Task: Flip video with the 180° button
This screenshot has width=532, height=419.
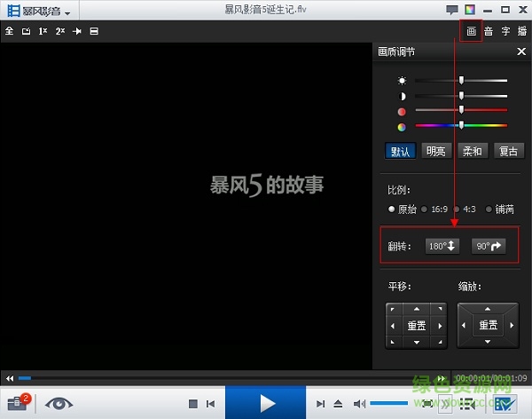Action: [x=442, y=246]
